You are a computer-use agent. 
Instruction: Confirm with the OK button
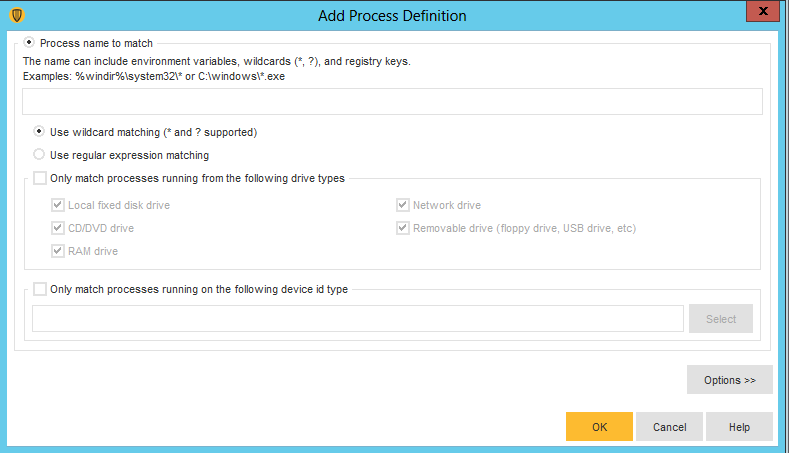point(599,427)
